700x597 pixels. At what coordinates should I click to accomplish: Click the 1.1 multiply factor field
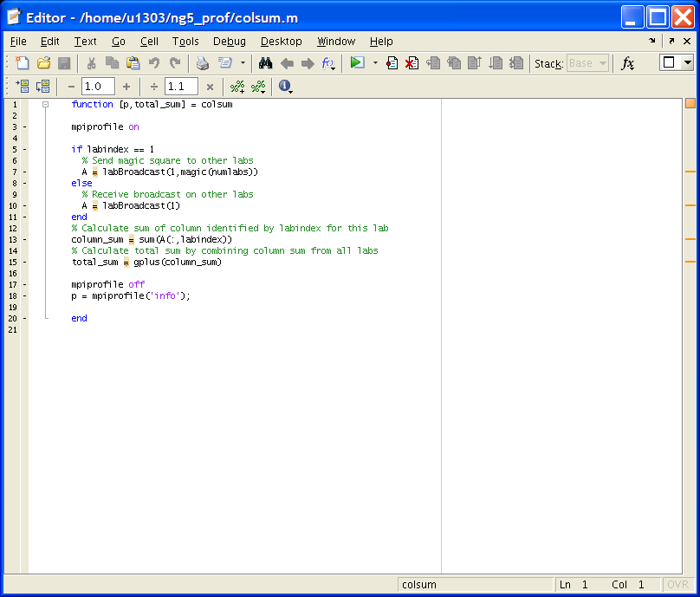coord(181,86)
